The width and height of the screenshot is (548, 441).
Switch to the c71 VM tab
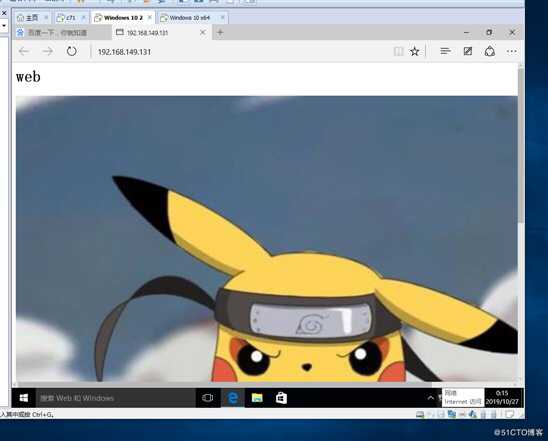[x=71, y=17]
